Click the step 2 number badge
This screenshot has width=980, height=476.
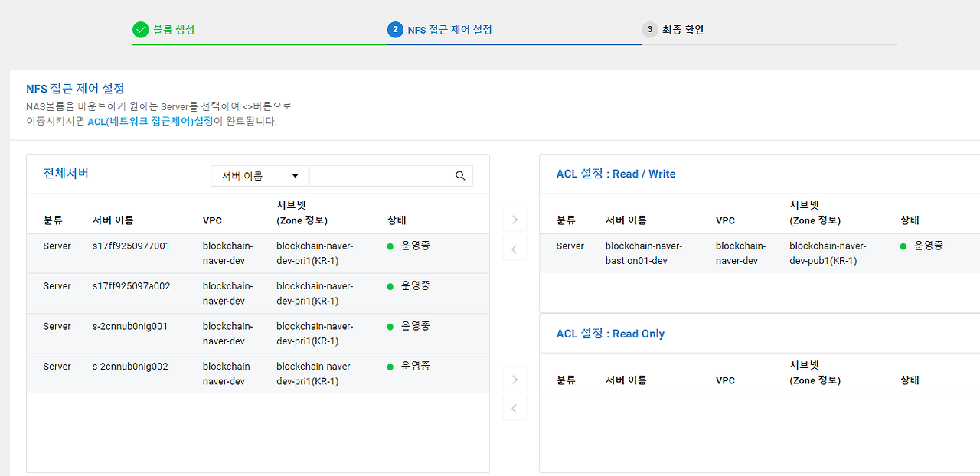coord(395,30)
